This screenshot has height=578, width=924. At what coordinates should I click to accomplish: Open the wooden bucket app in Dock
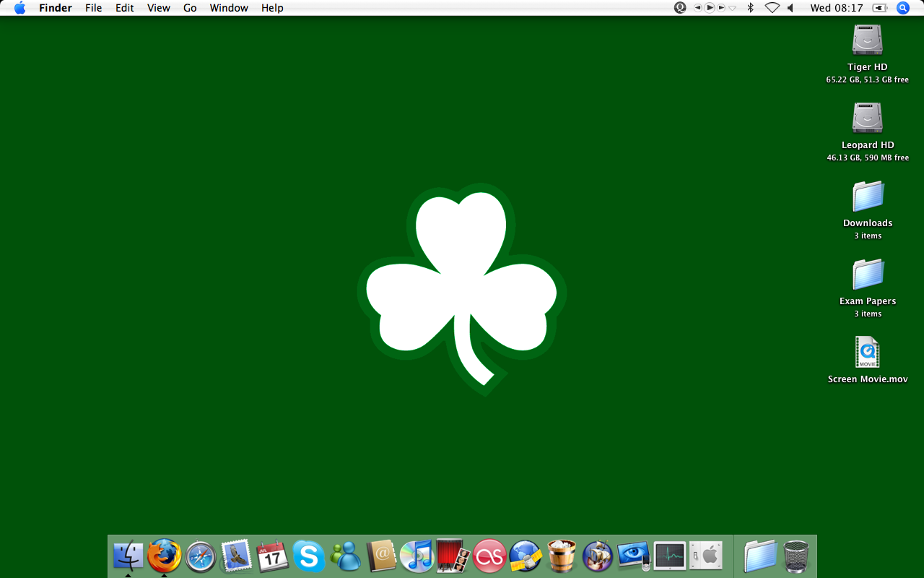click(x=562, y=556)
